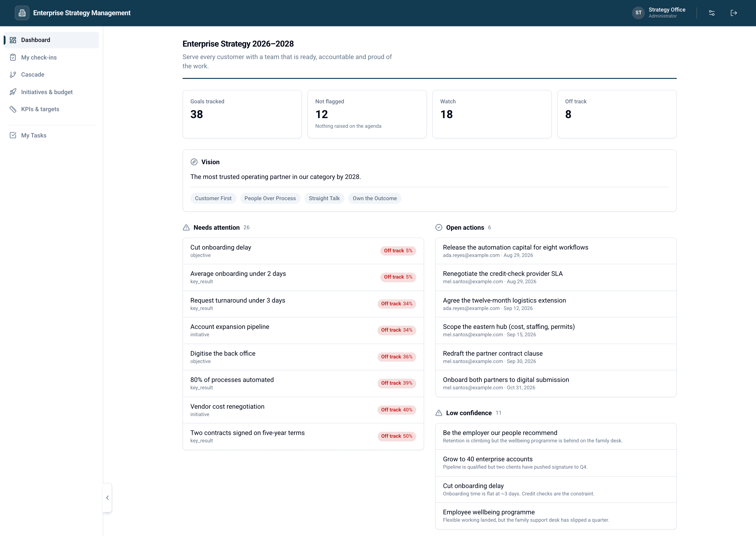
Task: Open Average onboarding under 2 days row
Action: pyautogui.click(x=303, y=277)
